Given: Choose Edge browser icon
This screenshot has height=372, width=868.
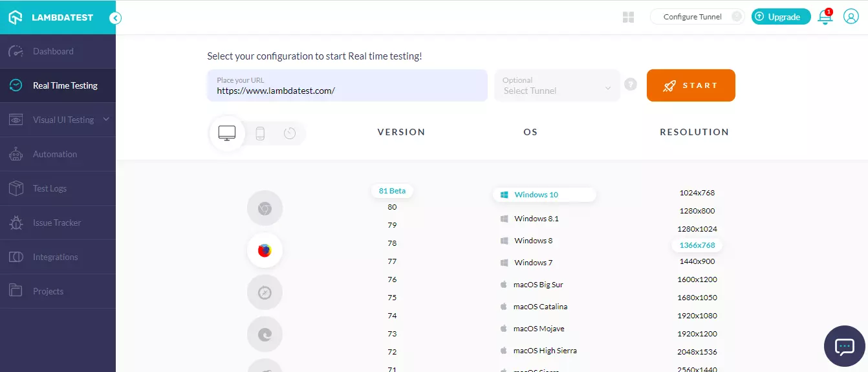Looking at the screenshot, I should (x=265, y=334).
